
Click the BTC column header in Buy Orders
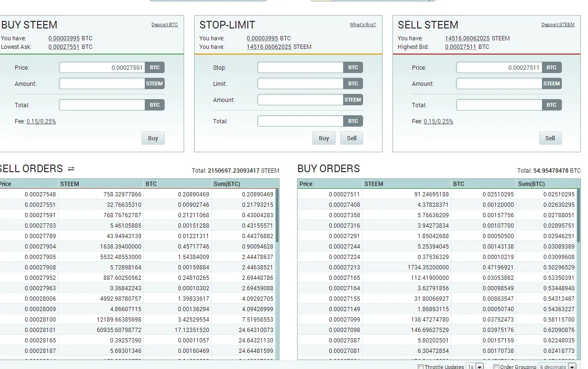tap(484, 184)
